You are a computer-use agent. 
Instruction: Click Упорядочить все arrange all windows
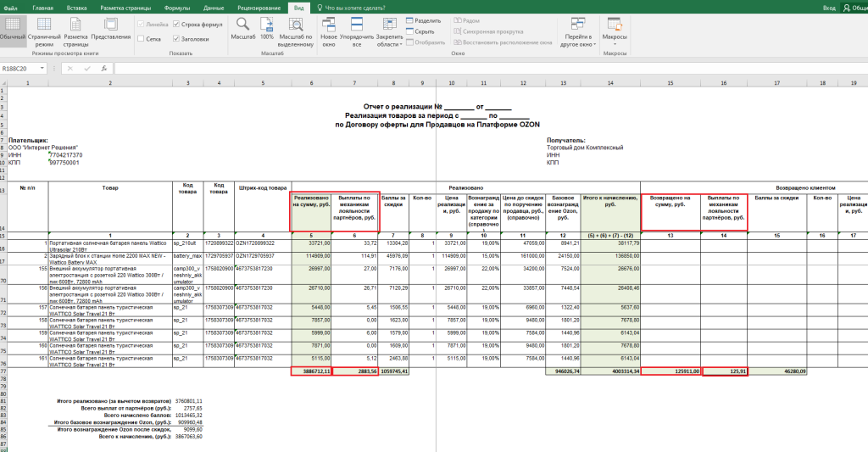[x=357, y=31]
